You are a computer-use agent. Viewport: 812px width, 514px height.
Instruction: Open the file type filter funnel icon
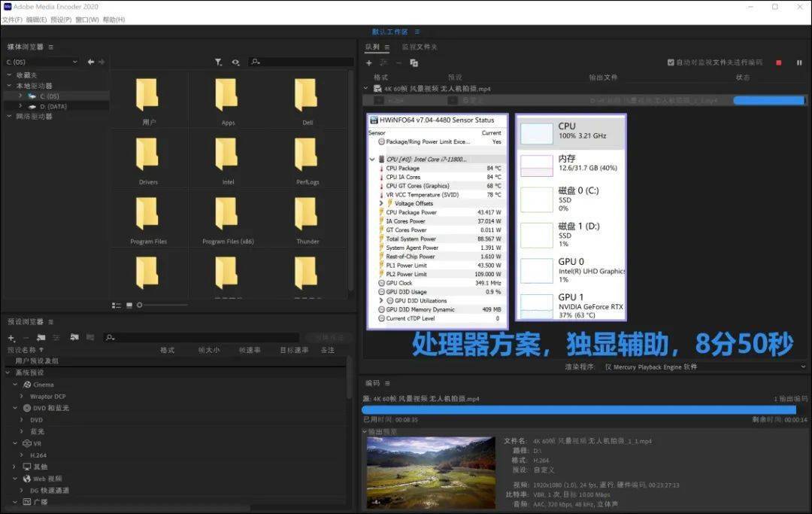point(219,62)
